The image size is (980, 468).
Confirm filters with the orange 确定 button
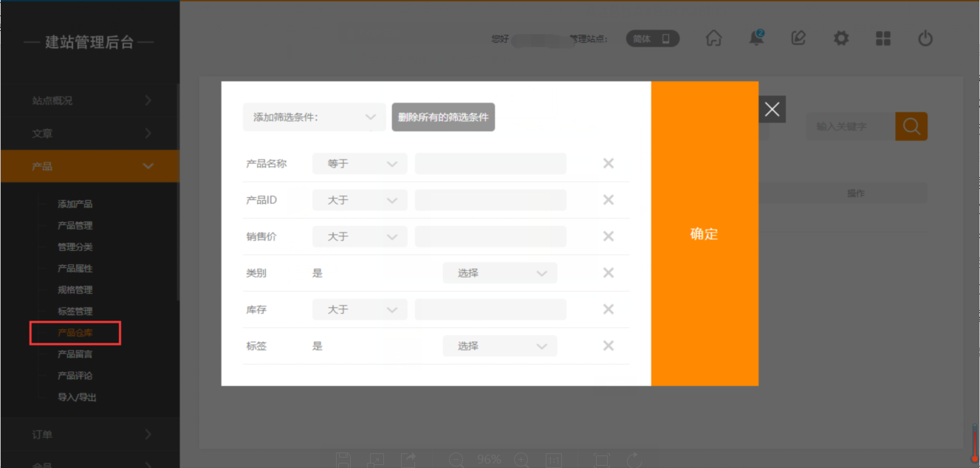[x=704, y=234]
